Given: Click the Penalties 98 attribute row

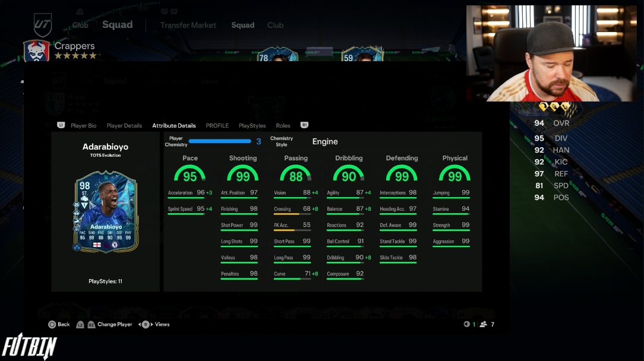Looking at the screenshot, I should click(x=239, y=274).
